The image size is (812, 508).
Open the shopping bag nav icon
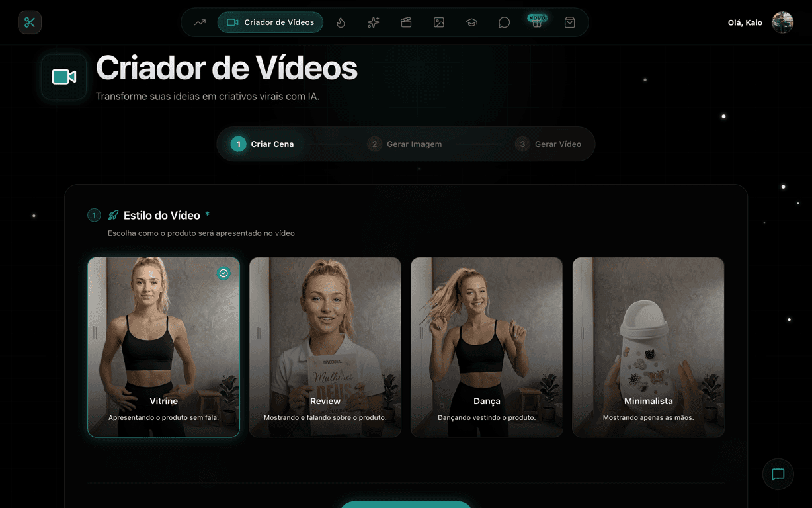coord(569,22)
